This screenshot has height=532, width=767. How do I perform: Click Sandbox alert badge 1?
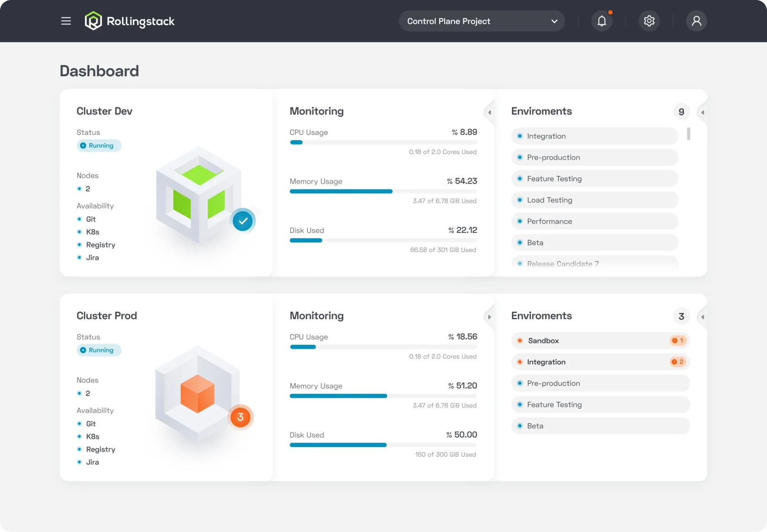(x=678, y=341)
